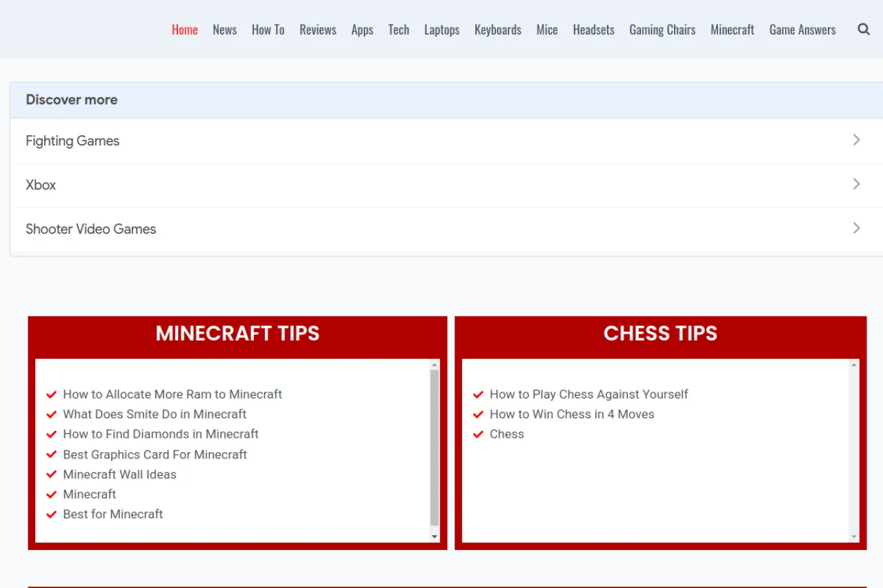Open the Gaming Chairs menu item

coord(662,30)
